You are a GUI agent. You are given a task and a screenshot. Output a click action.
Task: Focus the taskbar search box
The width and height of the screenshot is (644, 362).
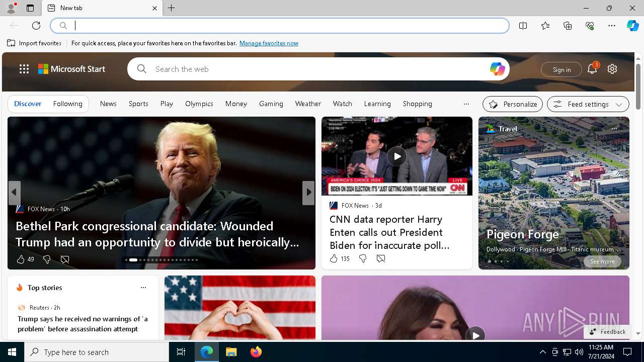point(97,352)
